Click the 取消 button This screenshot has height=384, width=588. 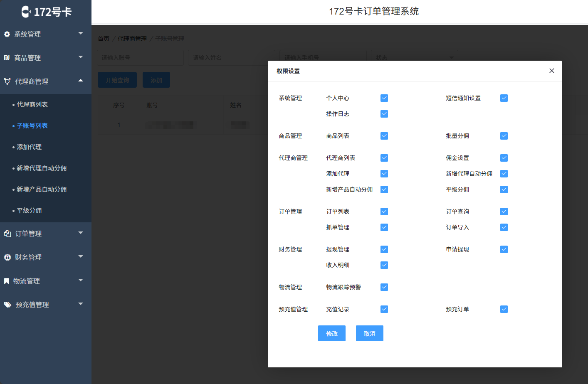click(369, 333)
